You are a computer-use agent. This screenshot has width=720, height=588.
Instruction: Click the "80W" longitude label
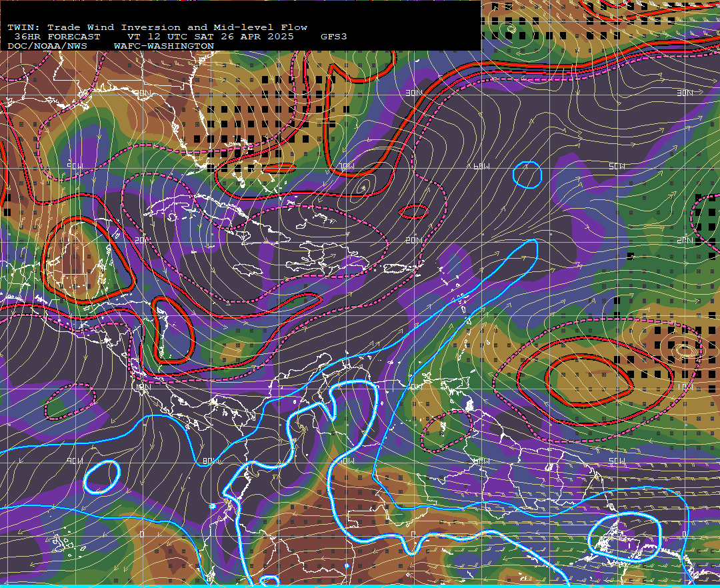pyautogui.click(x=209, y=461)
